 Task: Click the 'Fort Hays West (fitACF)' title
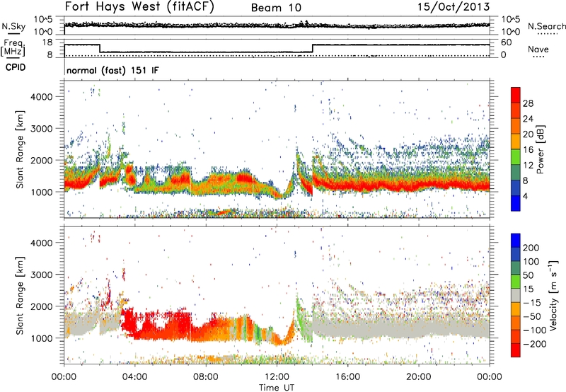(x=139, y=6)
